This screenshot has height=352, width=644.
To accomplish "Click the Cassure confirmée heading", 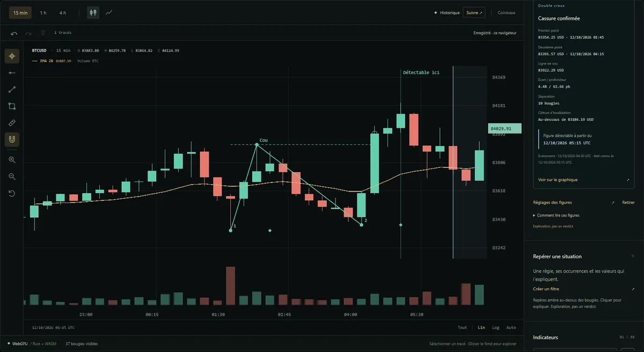I will 559,18.
